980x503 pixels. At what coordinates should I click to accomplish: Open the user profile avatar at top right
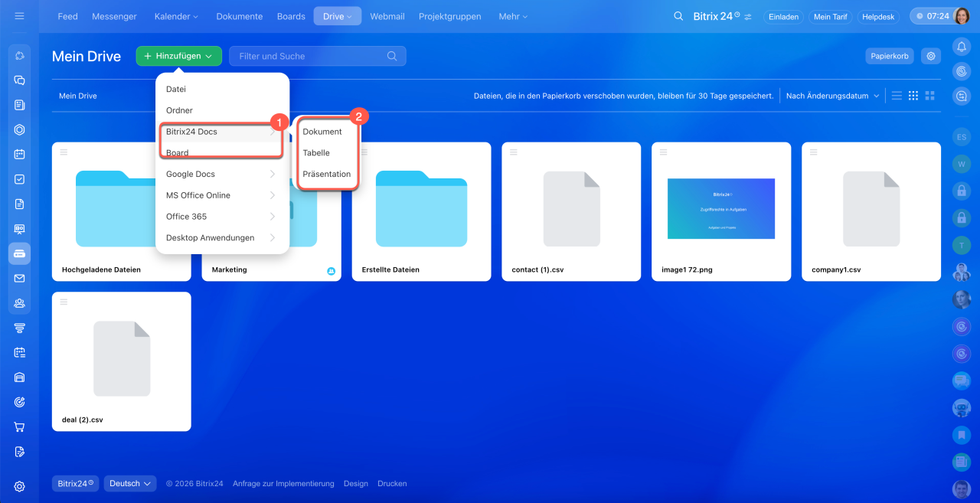[962, 16]
